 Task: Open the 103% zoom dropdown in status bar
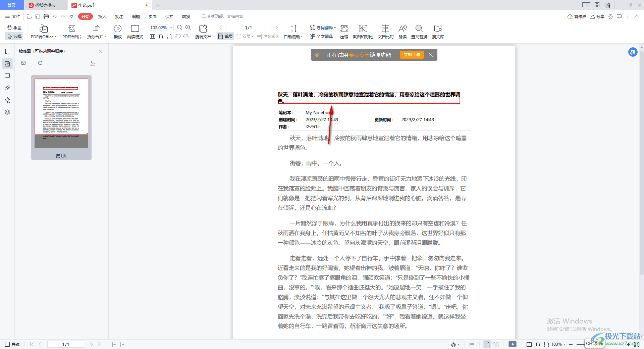(x=558, y=344)
